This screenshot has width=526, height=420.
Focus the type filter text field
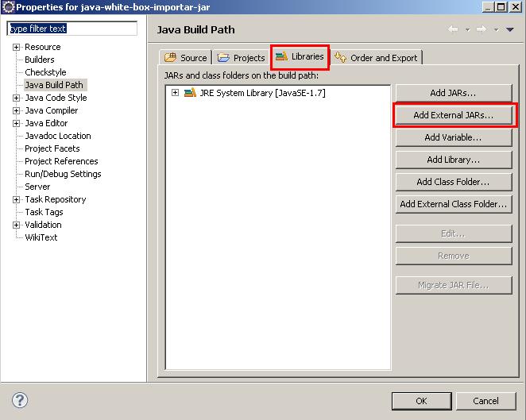[72, 29]
